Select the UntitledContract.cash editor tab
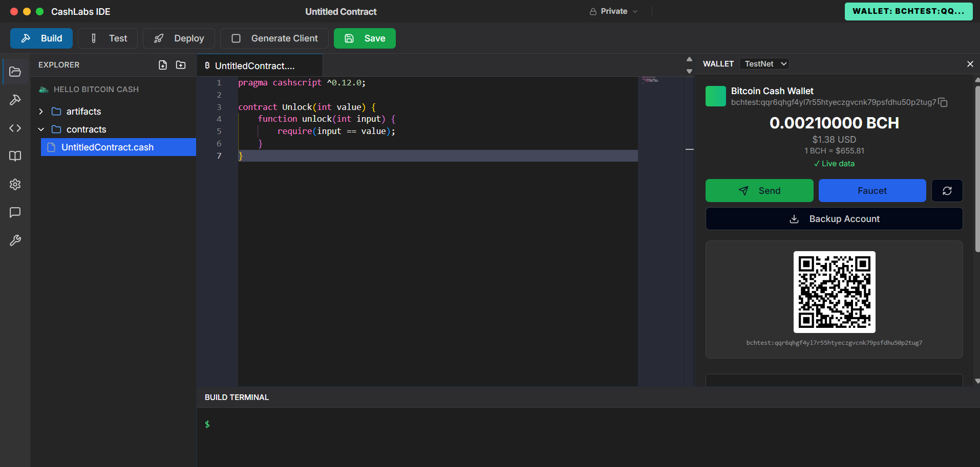 point(254,66)
